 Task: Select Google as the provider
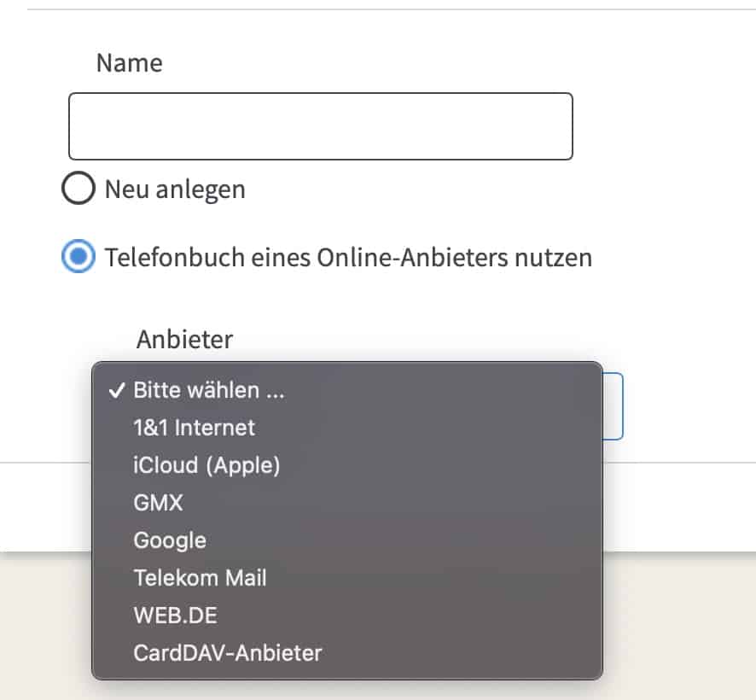[346, 540]
